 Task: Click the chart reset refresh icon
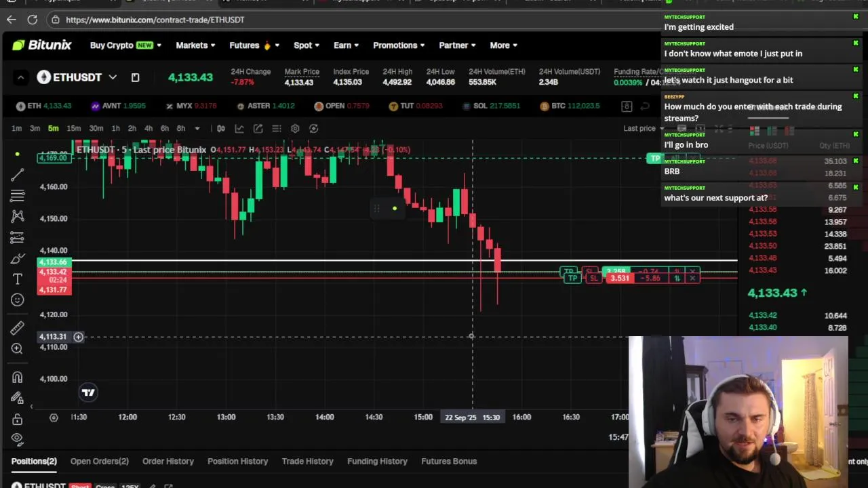[x=313, y=128]
